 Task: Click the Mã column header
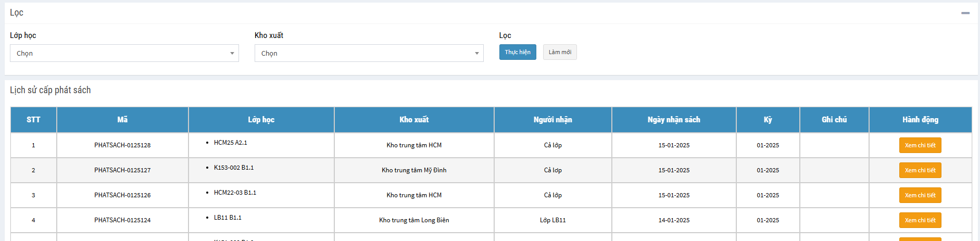122,120
